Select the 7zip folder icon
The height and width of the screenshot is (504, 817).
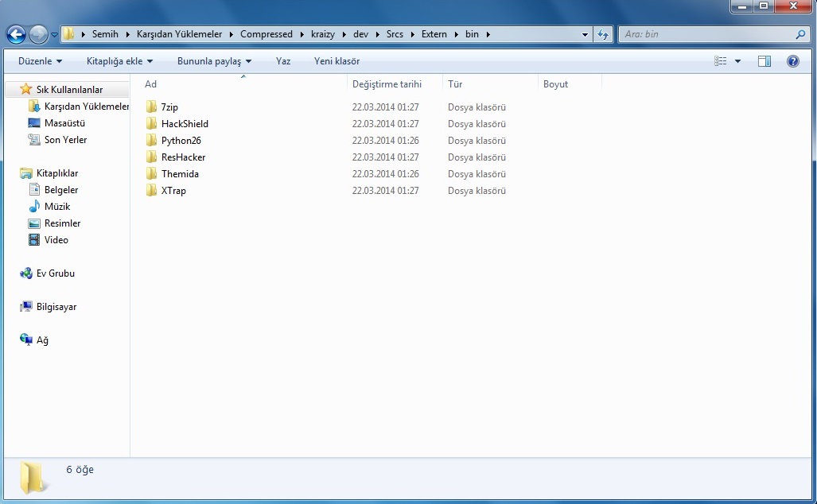tap(152, 107)
